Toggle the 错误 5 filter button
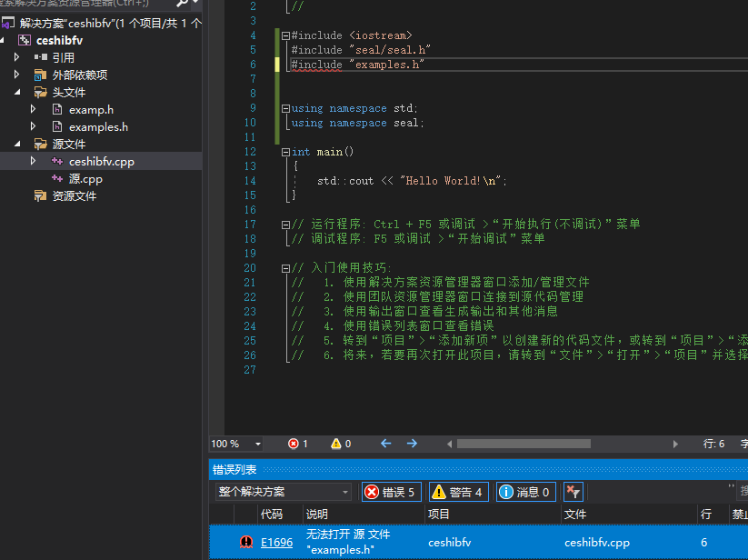Image resolution: width=748 pixels, height=560 pixels. pos(392,492)
